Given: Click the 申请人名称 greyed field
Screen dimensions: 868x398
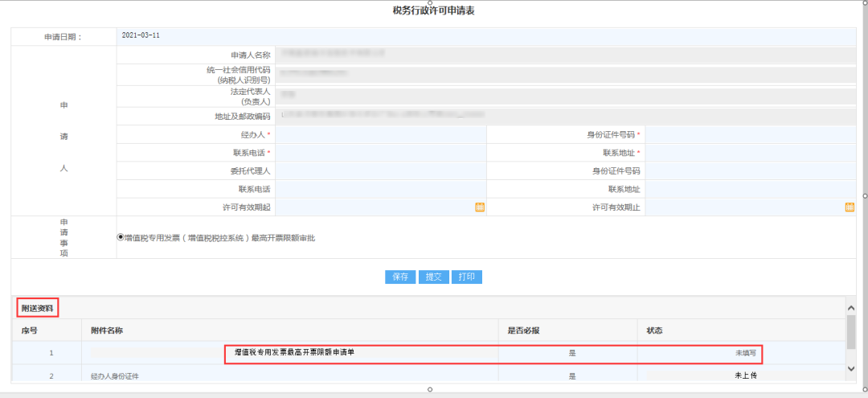Looking at the screenshot, I should [566, 55].
